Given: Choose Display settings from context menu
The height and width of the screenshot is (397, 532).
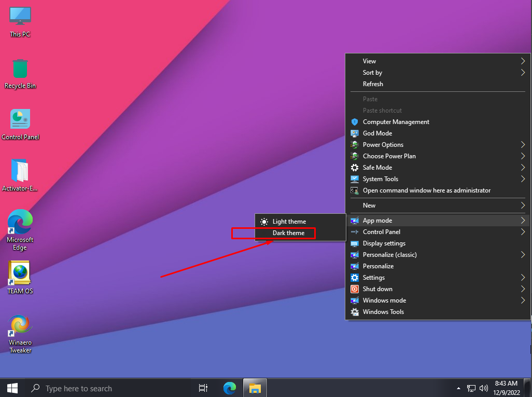Looking at the screenshot, I should point(384,243).
